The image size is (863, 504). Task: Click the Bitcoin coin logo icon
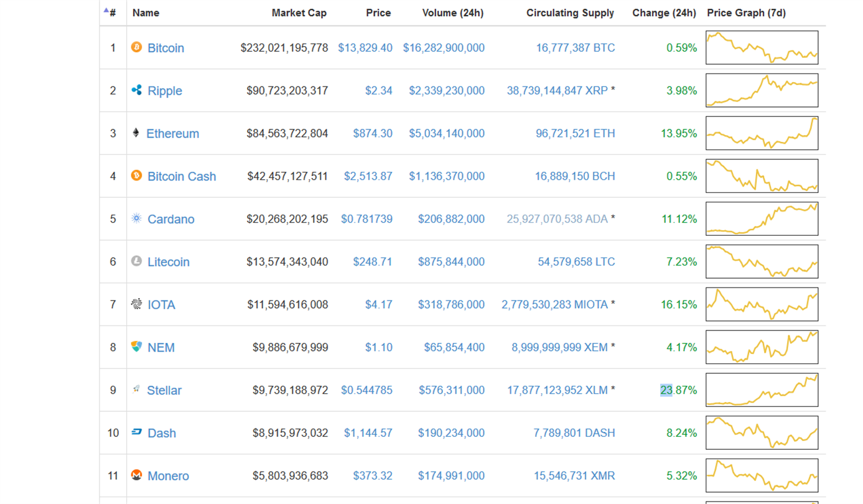[x=136, y=47]
